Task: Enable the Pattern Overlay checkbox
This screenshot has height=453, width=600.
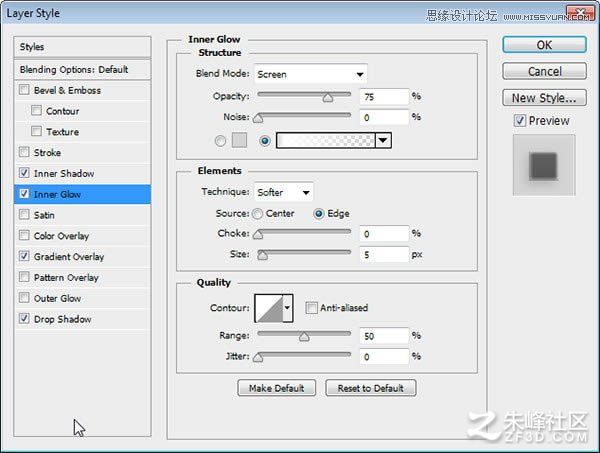Action: click(24, 277)
